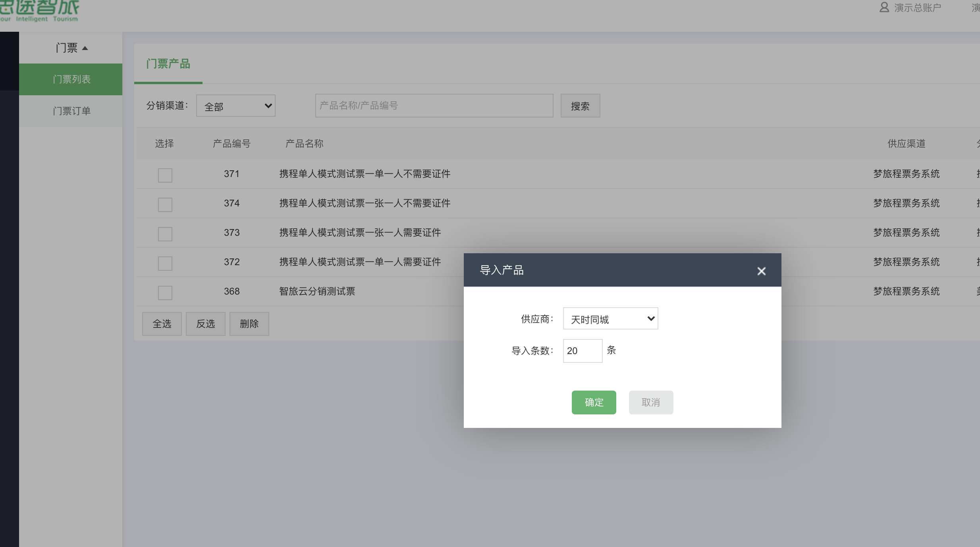Screen dimensions: 980x547
Task: Click the green 确定 button
Action: point(594,403)
